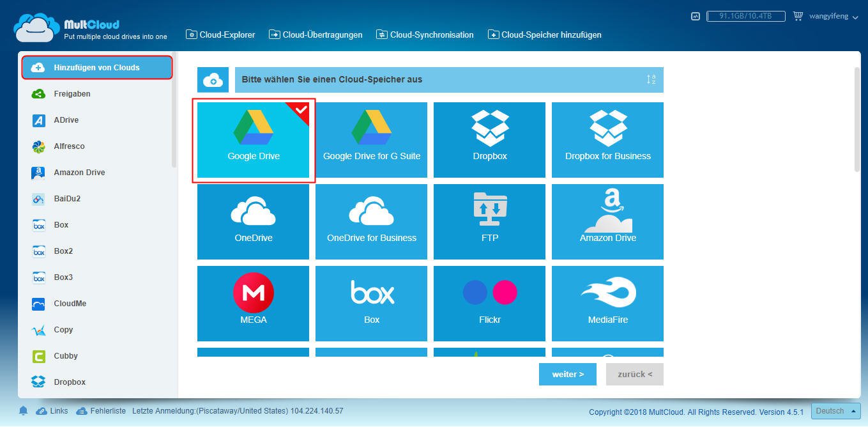Click the traffic stats icon beside storage bar
Screen dimensions: 868x427
pyautogui.click(x=696, y=16)
